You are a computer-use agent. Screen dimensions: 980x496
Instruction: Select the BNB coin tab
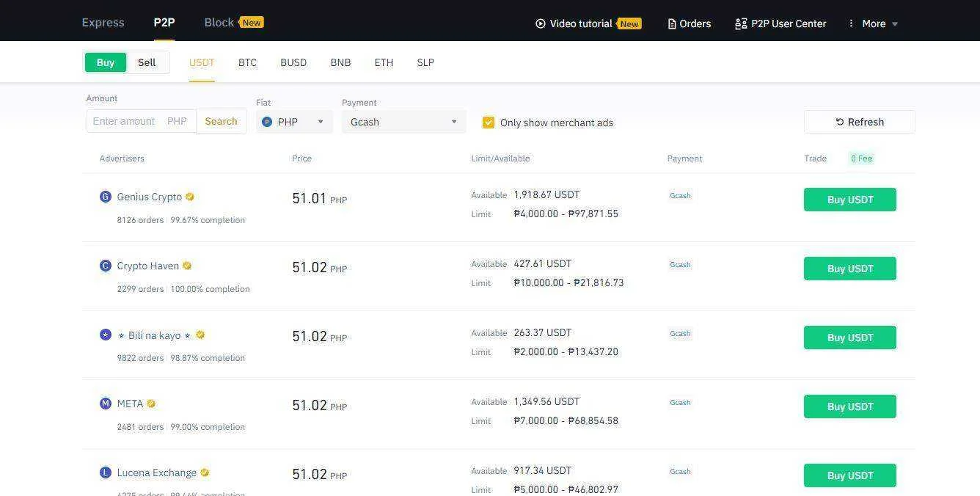click(x=340, y=62)
